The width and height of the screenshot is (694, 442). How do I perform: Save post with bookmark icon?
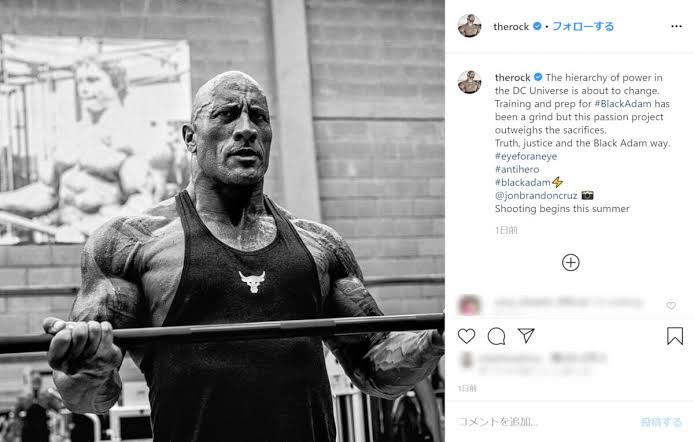(675, 336)
